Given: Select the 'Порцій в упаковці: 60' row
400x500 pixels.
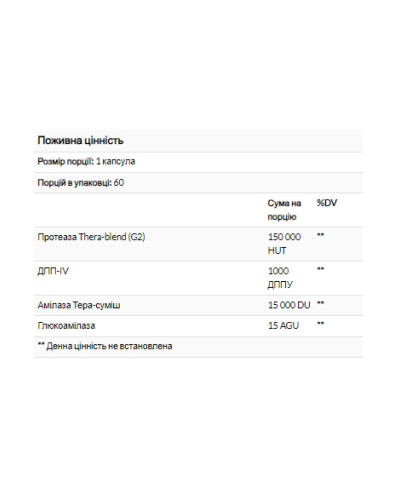Looking at the screenshot, I should [198, 183].
